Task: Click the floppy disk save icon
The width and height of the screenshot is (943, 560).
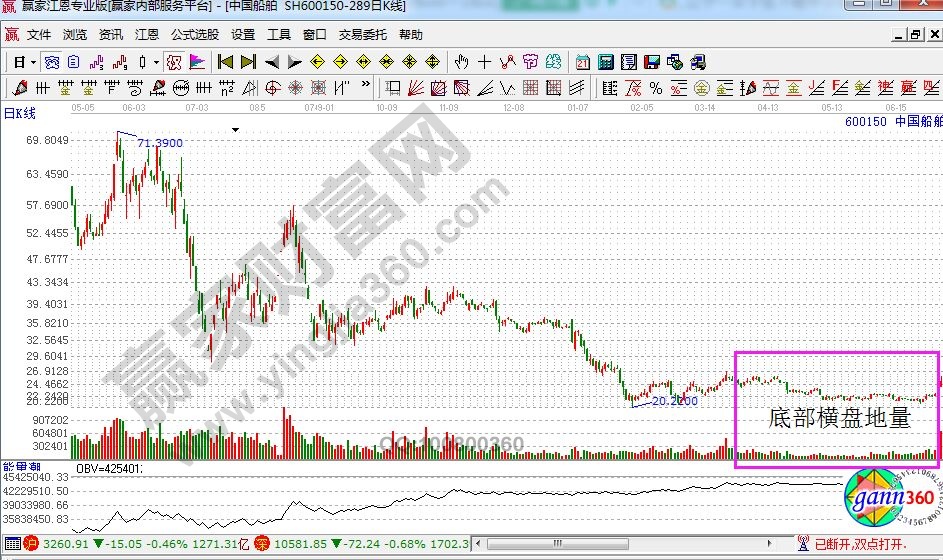Action: pyautogui.click(x=652, y=62)
